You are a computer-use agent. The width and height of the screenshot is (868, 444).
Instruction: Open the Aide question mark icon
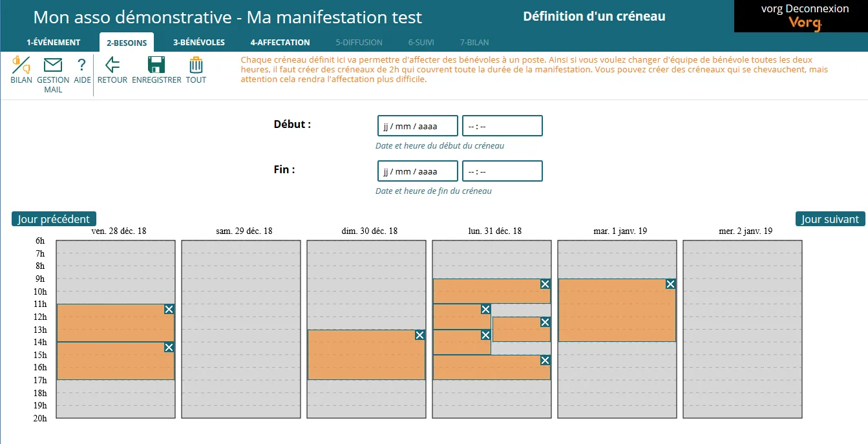pos(81,65)
